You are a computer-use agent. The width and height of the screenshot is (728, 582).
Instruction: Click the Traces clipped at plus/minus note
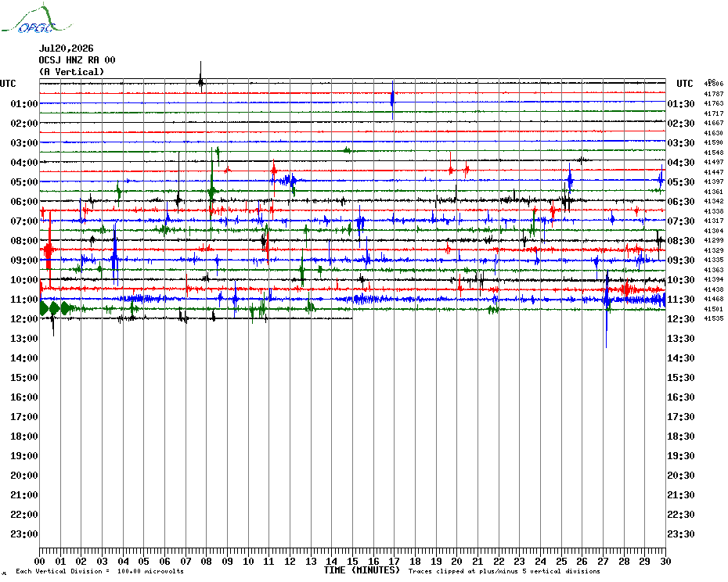coord(504,571)
